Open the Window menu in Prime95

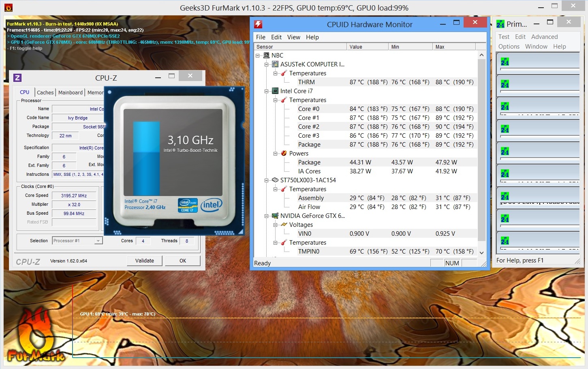(x=536, y=46)
